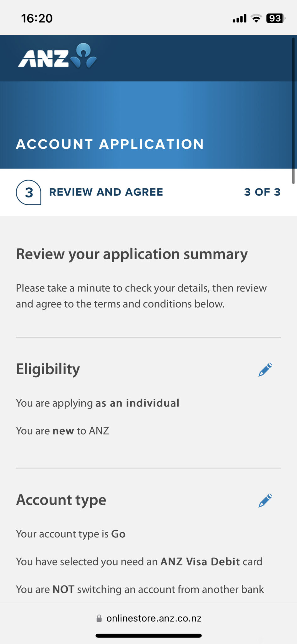
Task: Expand the Eligibility summary section
Action: click(x=48, y=369)
